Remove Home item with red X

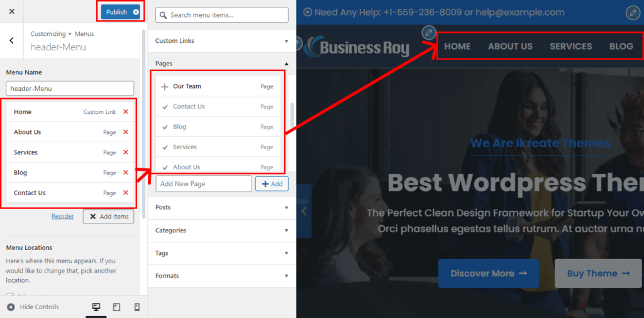click(126, 112)
